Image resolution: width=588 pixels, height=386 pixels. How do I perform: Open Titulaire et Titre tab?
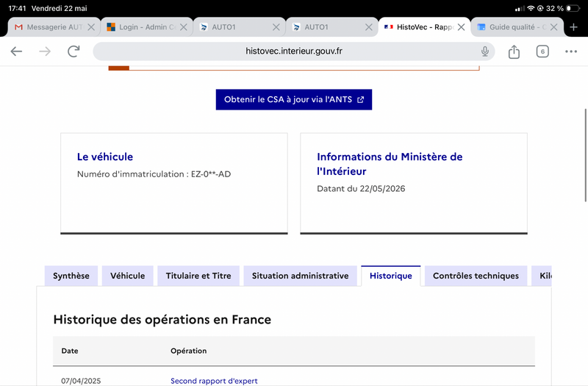point(198,276)
